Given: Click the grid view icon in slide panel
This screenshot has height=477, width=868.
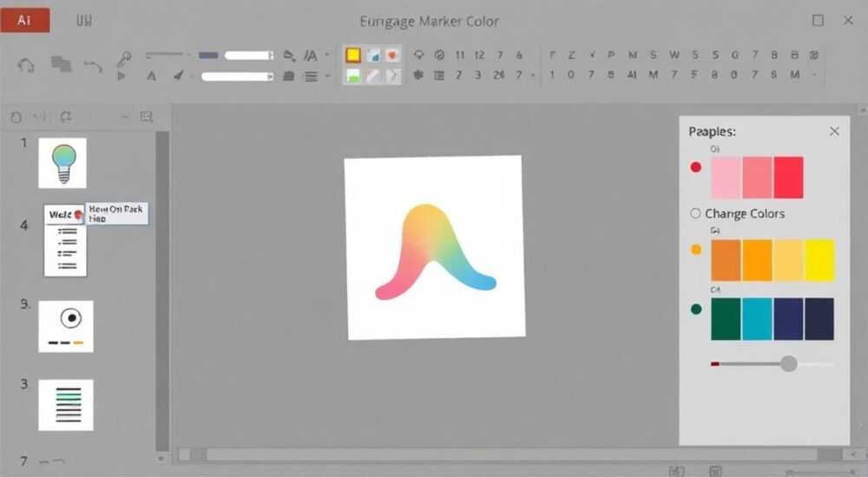Looking at the screenshot, I should pos(146,116).
